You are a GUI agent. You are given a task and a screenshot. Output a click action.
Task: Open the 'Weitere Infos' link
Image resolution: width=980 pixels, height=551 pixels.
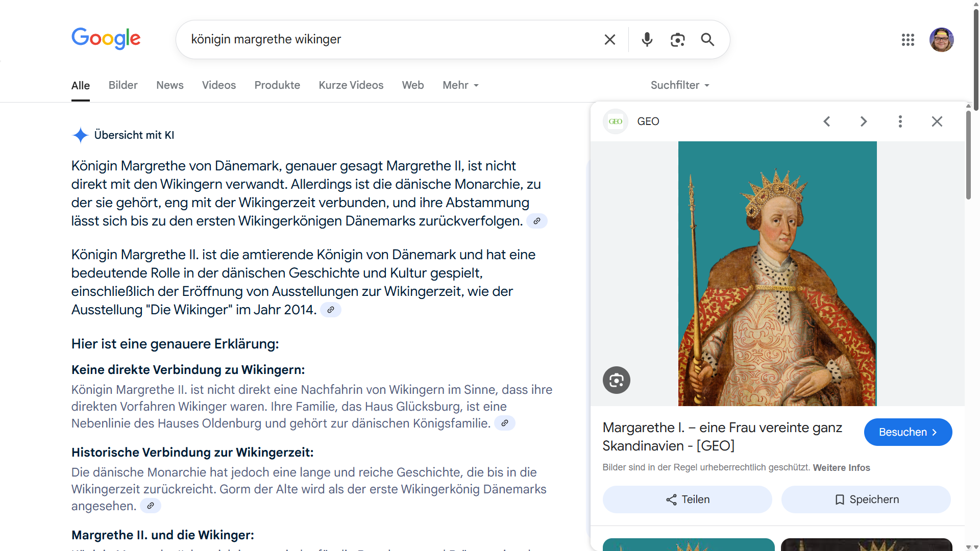(x=842, y=468)
